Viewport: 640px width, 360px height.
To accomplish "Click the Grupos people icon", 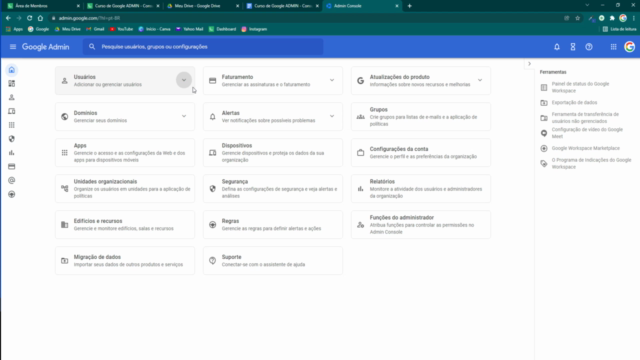I will tap(360, 117).
